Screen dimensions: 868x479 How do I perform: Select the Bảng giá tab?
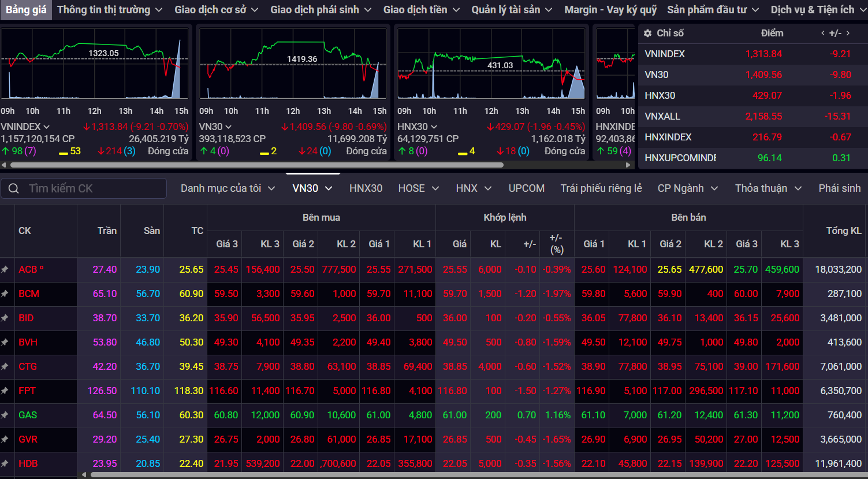[26, 10]
